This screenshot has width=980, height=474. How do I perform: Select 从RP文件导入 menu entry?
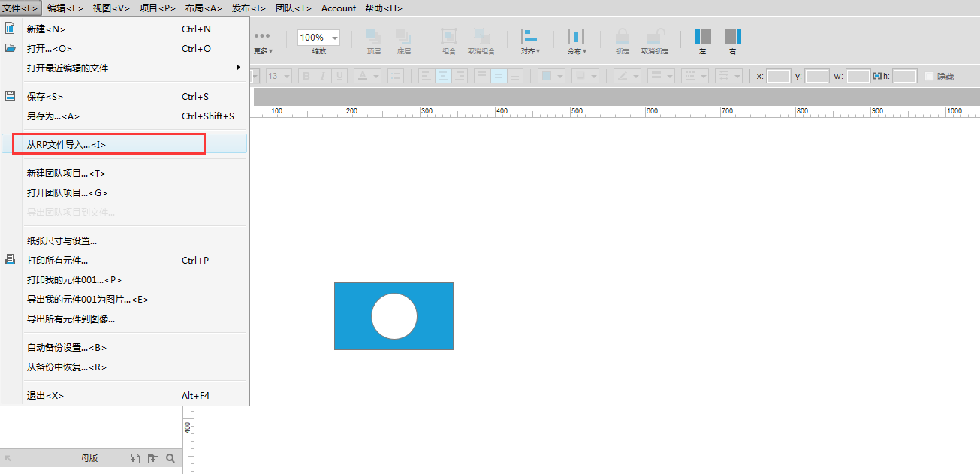click(124, 144)
